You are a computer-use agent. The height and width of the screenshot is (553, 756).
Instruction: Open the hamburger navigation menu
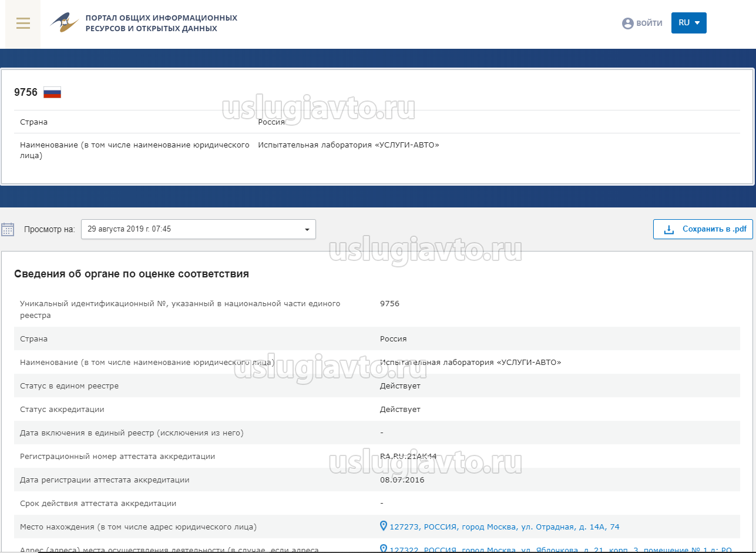click(23, 24)
